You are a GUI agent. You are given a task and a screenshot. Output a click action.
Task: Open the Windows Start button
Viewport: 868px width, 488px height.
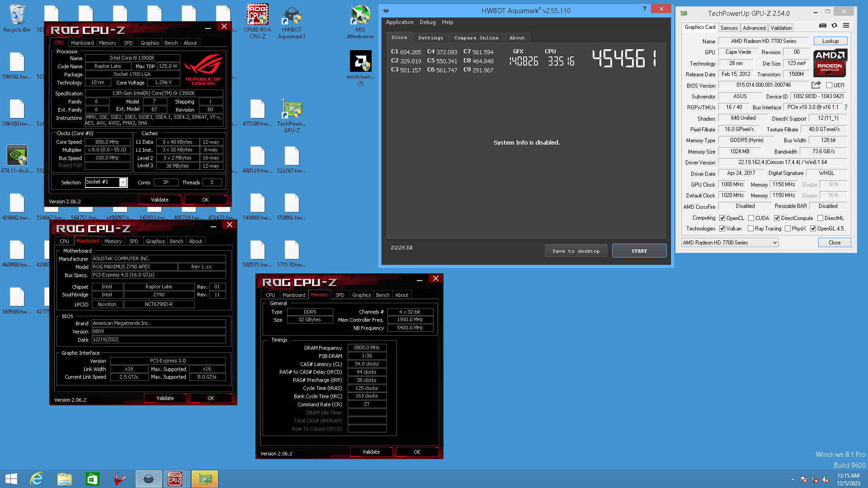(x=11, y=479)
